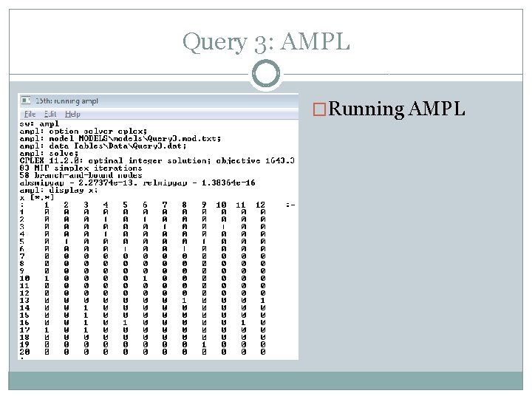Click the CPLEX 11.2.0 optimal integer solution line
This screenshot has width=532, height=399.
[157, 161]
